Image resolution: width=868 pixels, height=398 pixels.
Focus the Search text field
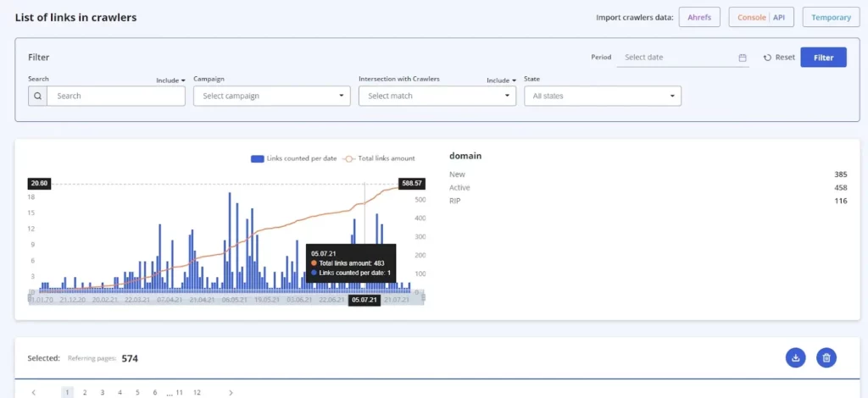coord(116,96)
